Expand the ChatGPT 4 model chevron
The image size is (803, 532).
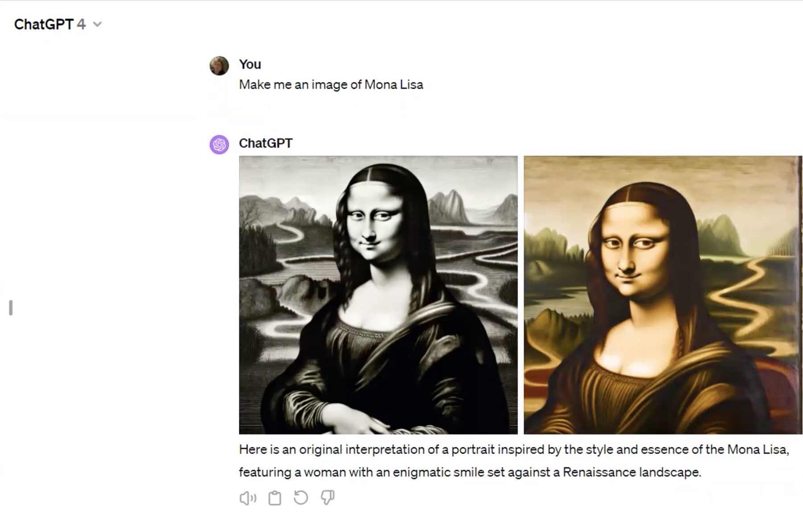[x=97, y=24]
